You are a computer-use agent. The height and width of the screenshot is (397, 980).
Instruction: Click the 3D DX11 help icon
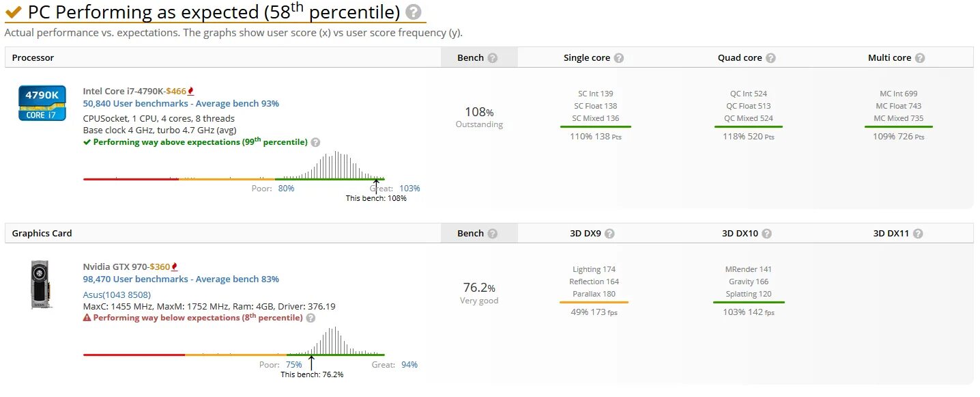[x=918, y=234]
